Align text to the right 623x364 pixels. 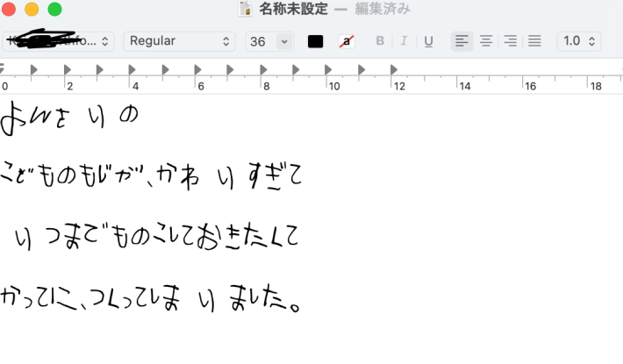(x=510, y=41)
